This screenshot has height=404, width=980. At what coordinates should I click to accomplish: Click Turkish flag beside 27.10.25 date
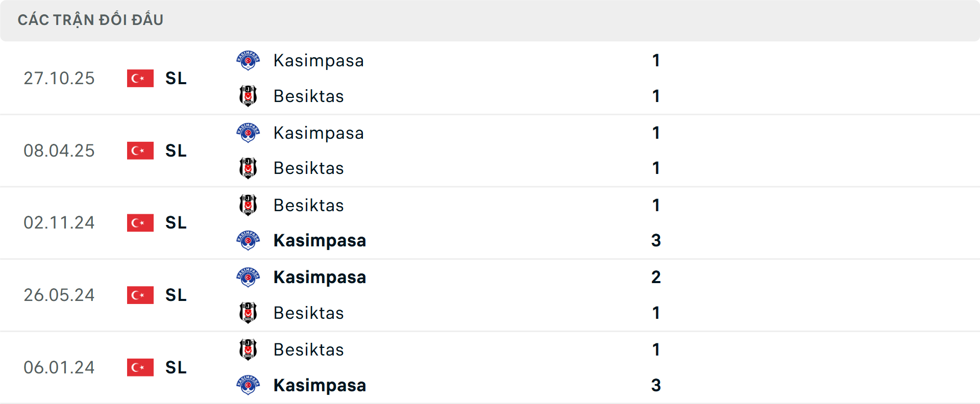(140, 79)
